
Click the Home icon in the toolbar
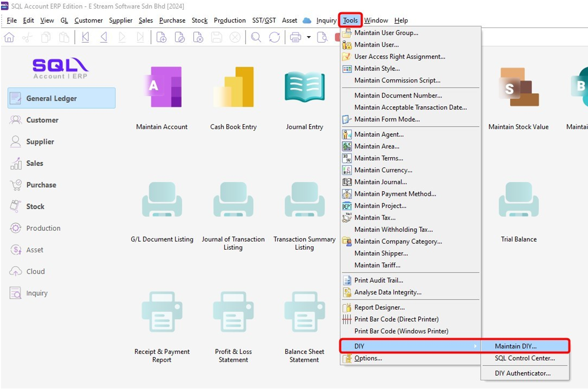[9, 37]
